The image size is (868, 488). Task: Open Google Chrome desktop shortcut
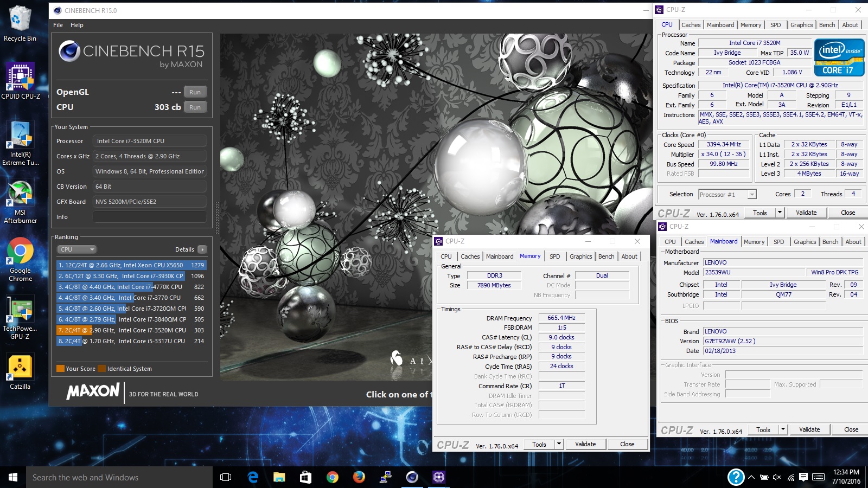(x=21, y=260)
